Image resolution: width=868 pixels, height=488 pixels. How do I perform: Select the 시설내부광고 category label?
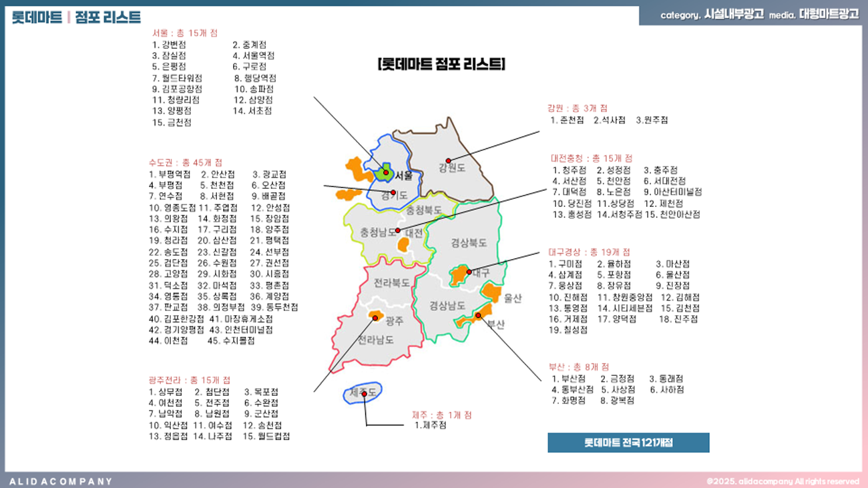point(734,15)
